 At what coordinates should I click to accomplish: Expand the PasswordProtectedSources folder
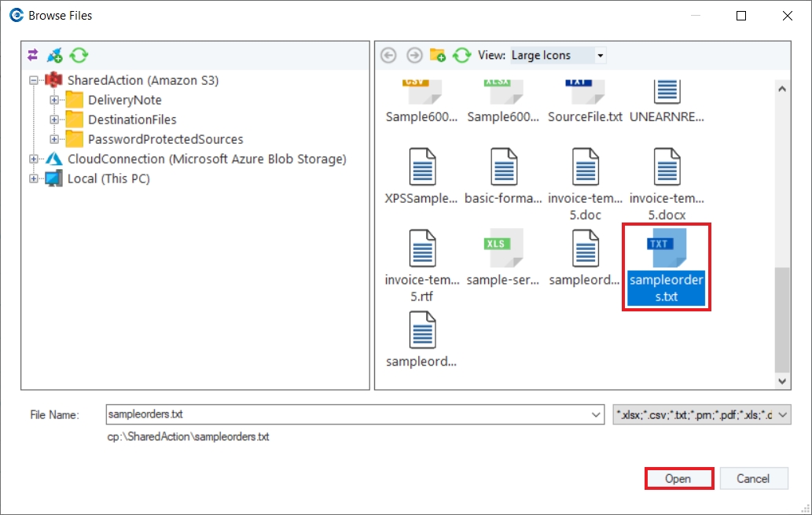pyautogui.click(x=54, y=139)
